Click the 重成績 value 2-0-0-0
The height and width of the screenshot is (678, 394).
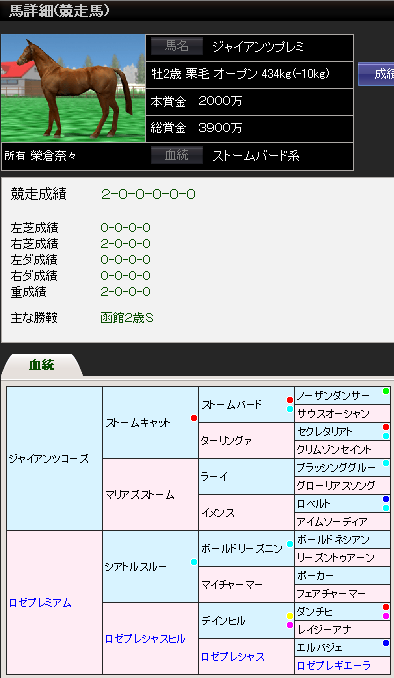click(x=125, y=292)
